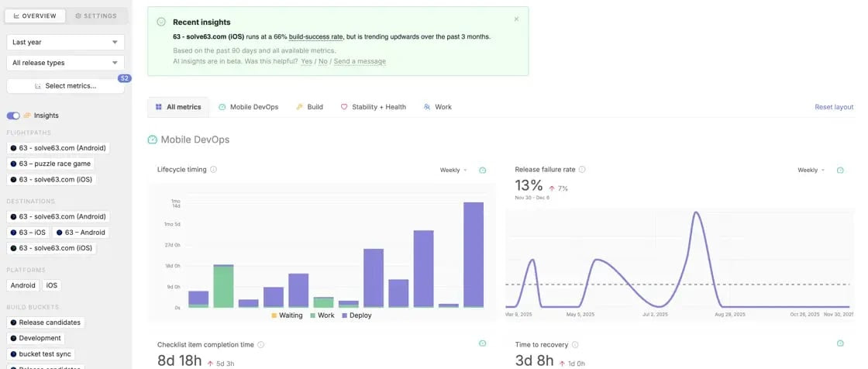Select flightpath 63 - solve63.com (iOS)
Viewport: 868px width, 369px height.
click(x=51, y=180)
